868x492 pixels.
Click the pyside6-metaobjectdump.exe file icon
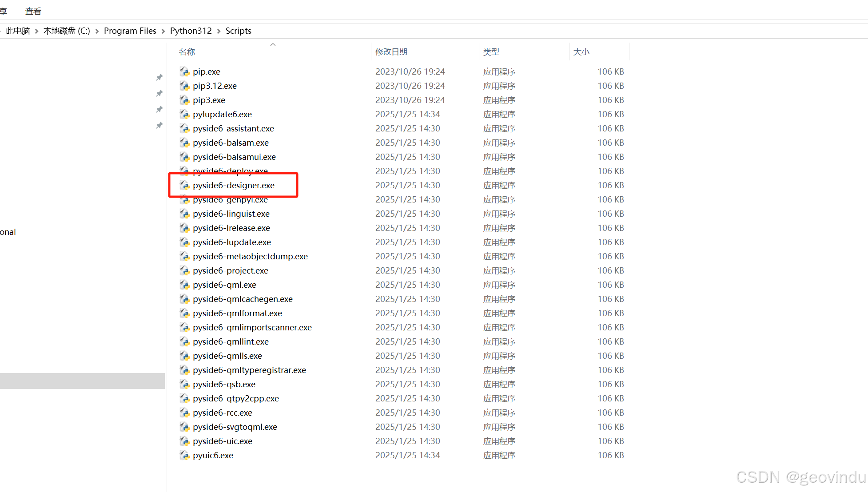(184, 256)
